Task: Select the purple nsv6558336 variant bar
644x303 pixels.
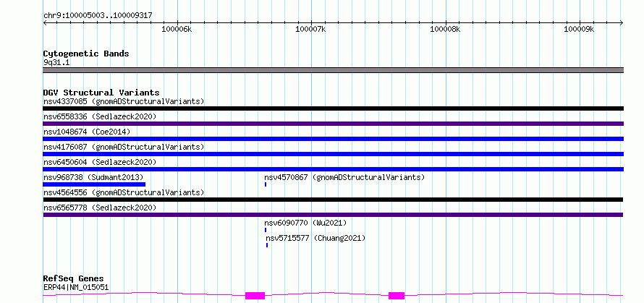Action: pos(333,124)
